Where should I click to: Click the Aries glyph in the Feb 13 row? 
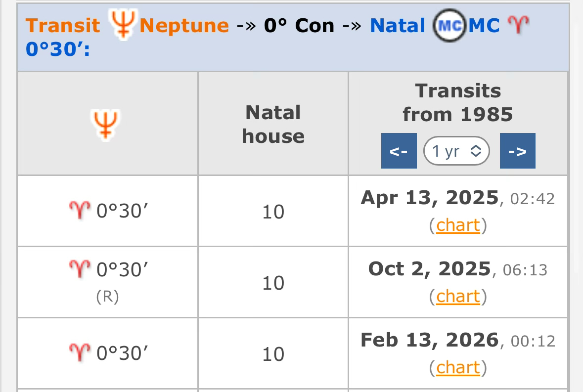click(x=79, y=354)
